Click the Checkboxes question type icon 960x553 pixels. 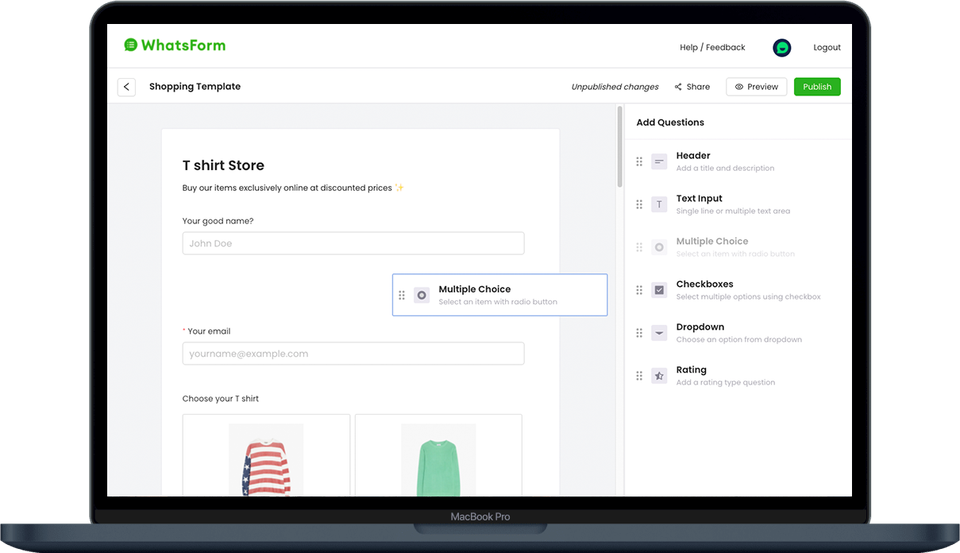click(x=659, y=290)
